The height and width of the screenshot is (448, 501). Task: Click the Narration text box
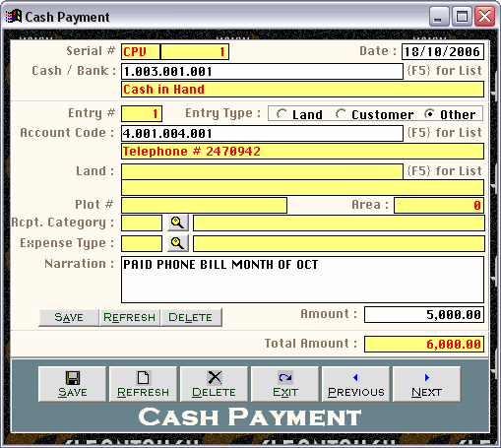(x=302, y=280)
